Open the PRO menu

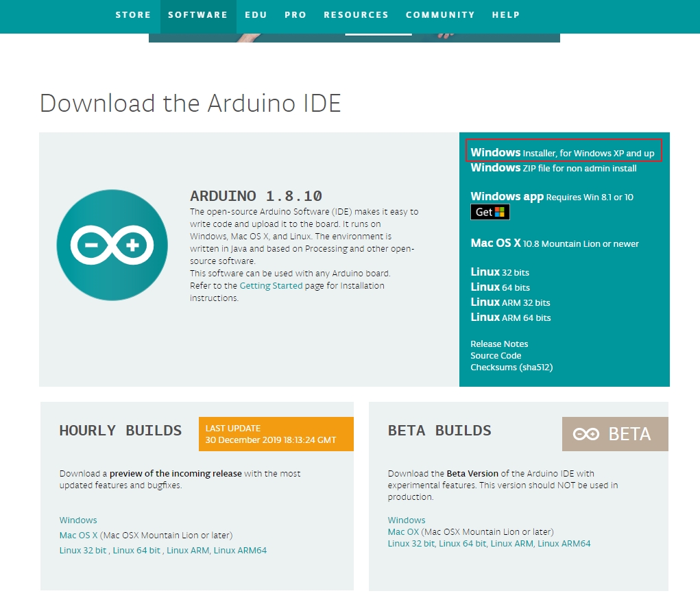(295, 14)
